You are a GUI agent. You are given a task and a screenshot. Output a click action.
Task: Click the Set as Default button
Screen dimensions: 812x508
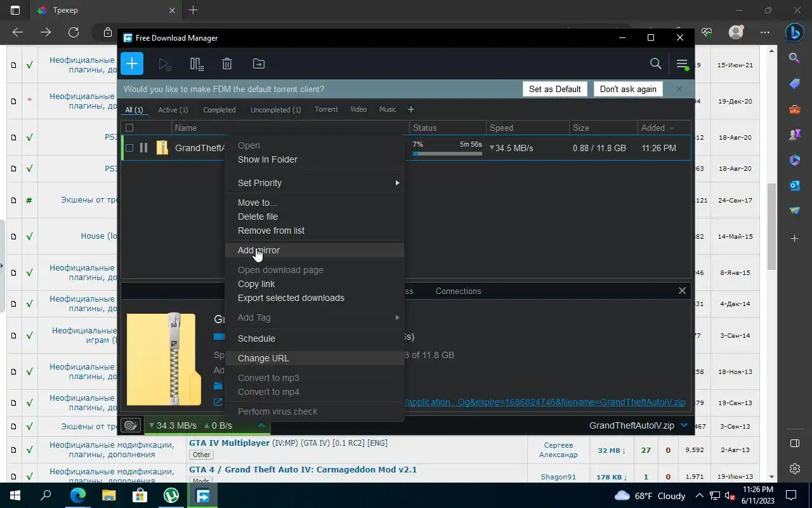[x=555, y=89]
